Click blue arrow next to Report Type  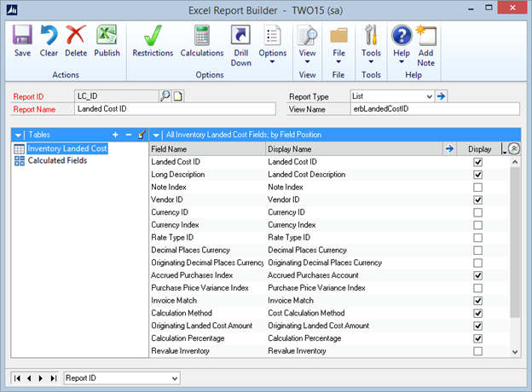(441, 96)
